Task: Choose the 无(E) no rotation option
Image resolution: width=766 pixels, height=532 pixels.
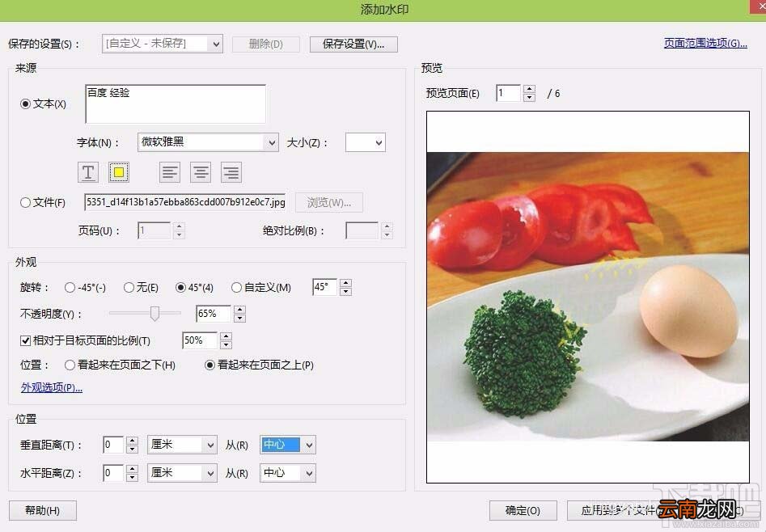Action: 129,288
